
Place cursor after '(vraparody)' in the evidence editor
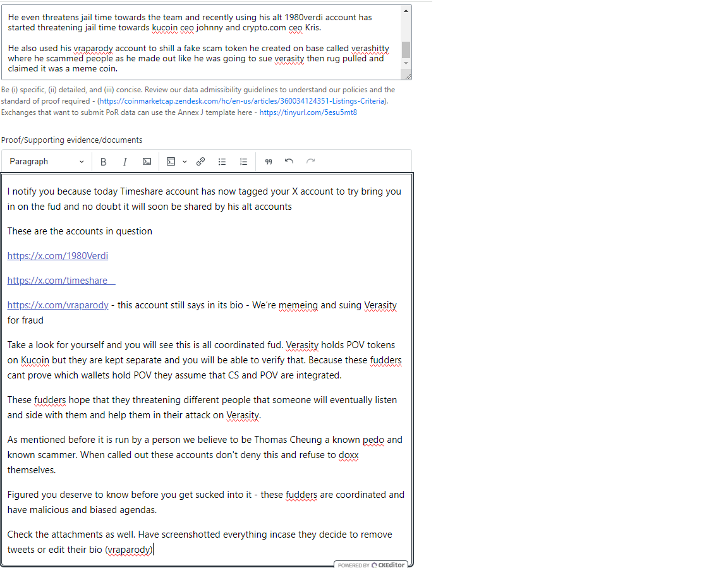point(153,550)
